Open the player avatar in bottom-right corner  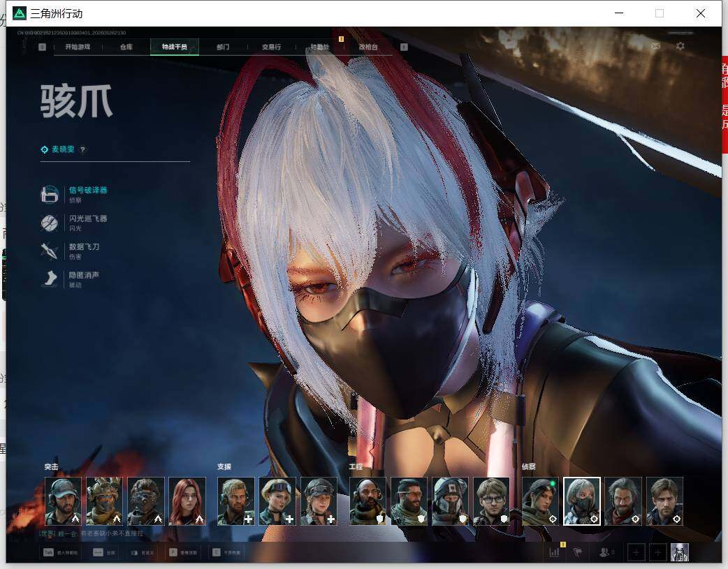tap(680, 552)
